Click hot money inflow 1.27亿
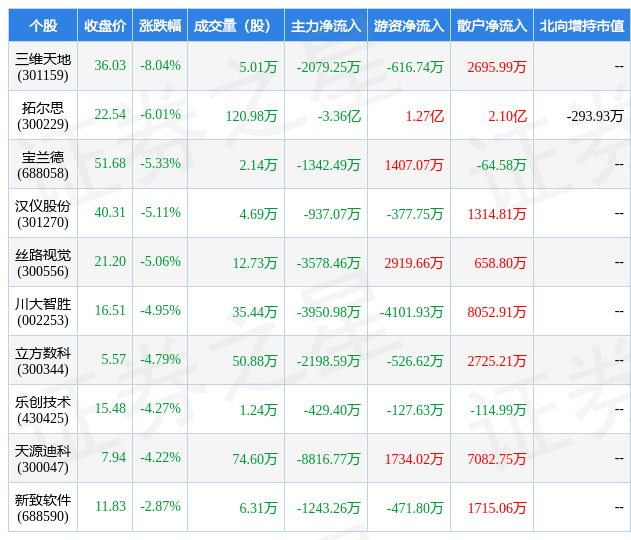631x540 pixels. click(425, 116)
